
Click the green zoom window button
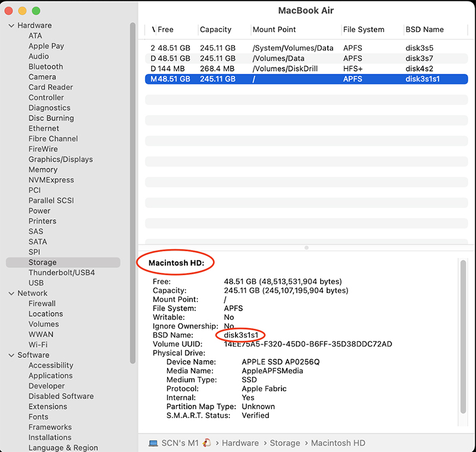pyautogui.click(x=36, y=11)
